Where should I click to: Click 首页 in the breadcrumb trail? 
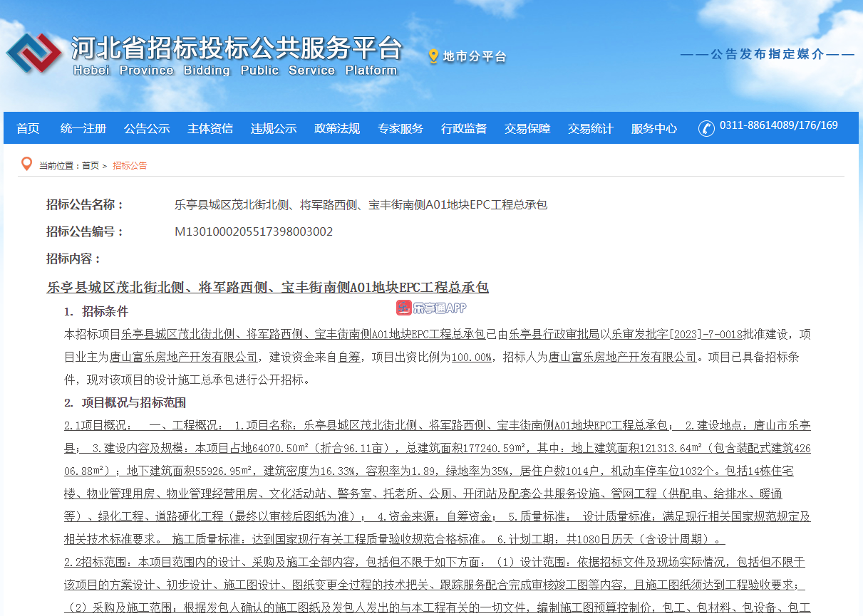point(91,166)
